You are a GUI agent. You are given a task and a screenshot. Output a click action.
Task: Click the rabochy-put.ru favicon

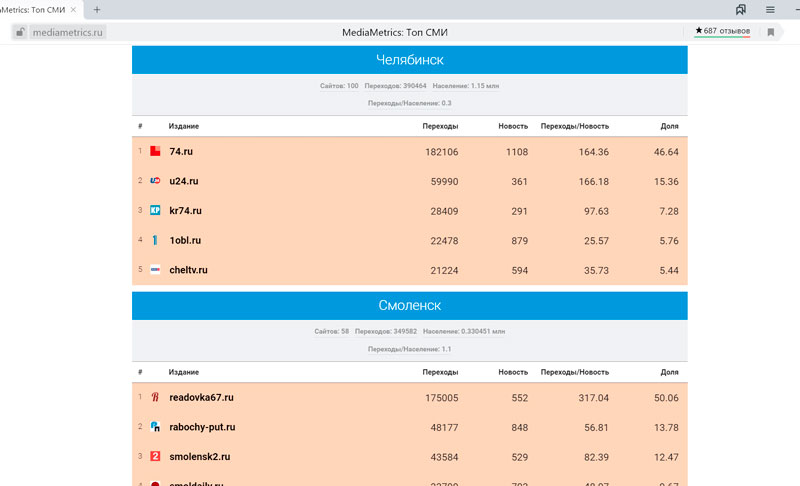tap(155, 427)
